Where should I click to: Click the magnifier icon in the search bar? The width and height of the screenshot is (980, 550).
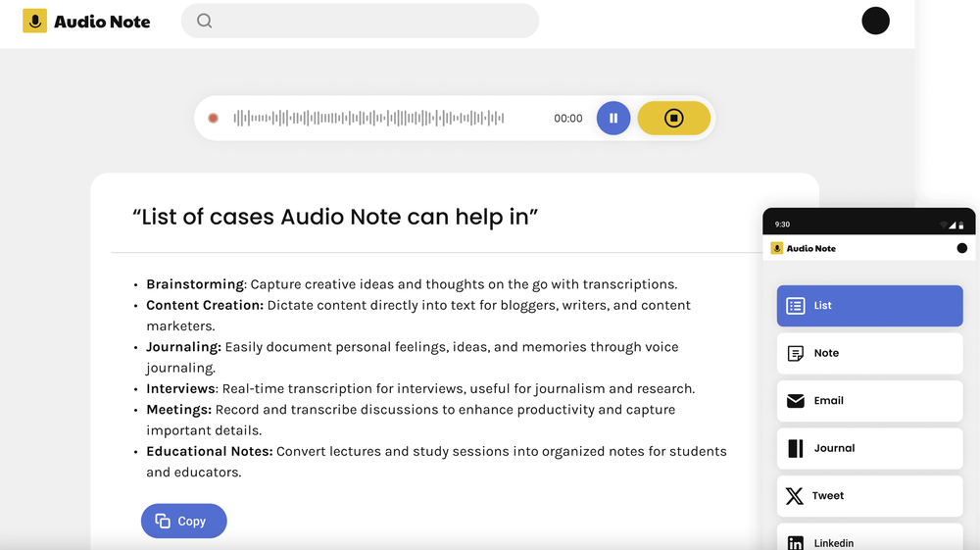pos(205,22)
